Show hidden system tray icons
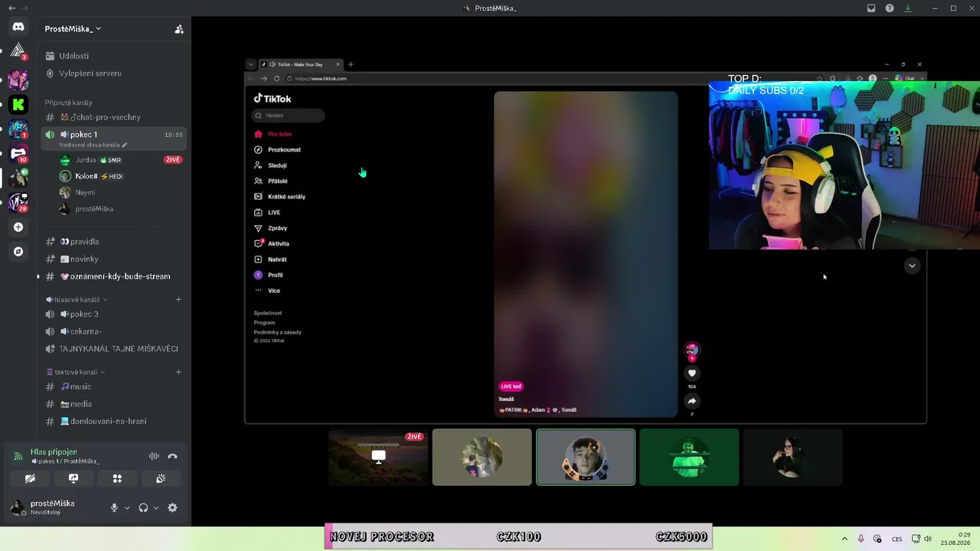Viewport: 980px width, 551px height. (x=844, y=539)
